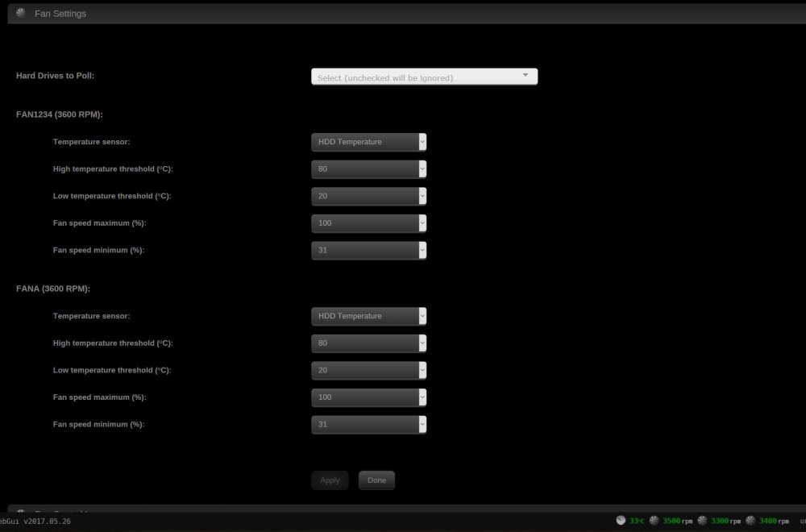Viewport: 806px width, 532px height.
Task: Open FANA Temperature sensor dropdown
Action: click(368, 316)
